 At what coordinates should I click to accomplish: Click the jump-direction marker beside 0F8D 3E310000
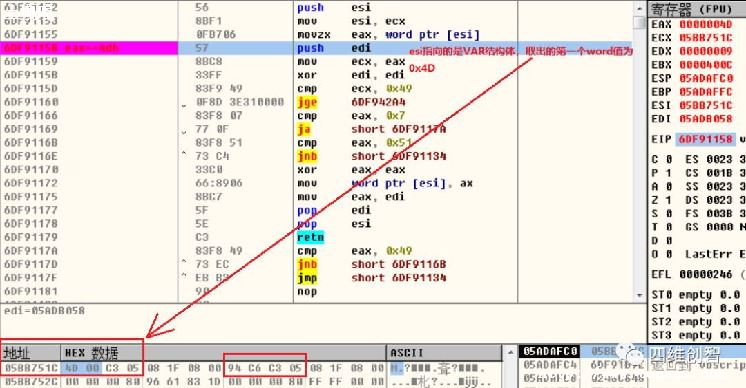184,105
